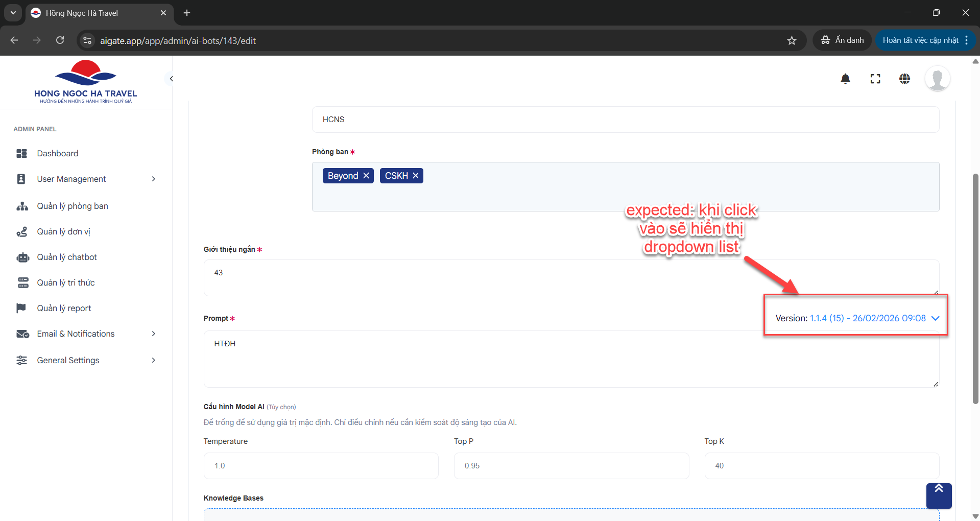
Task: Open Dashboard from the sidebar
Action: 58,153
